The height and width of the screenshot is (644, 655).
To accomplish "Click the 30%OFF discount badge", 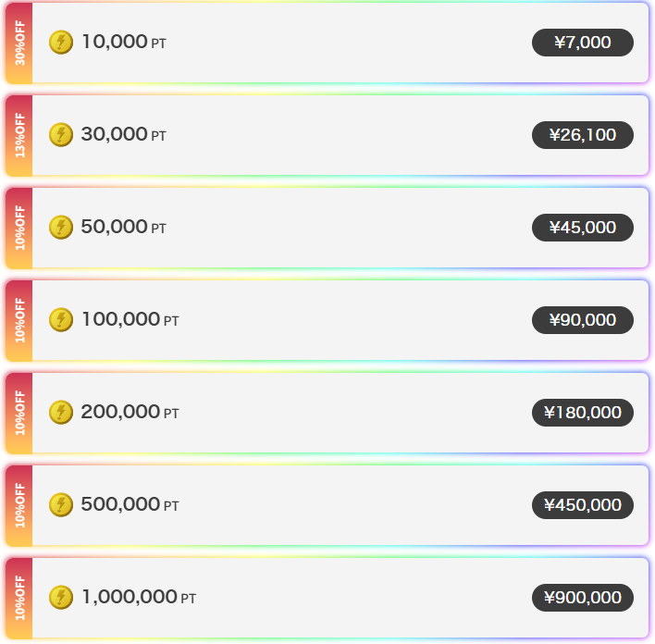I will tap(19, 43).
